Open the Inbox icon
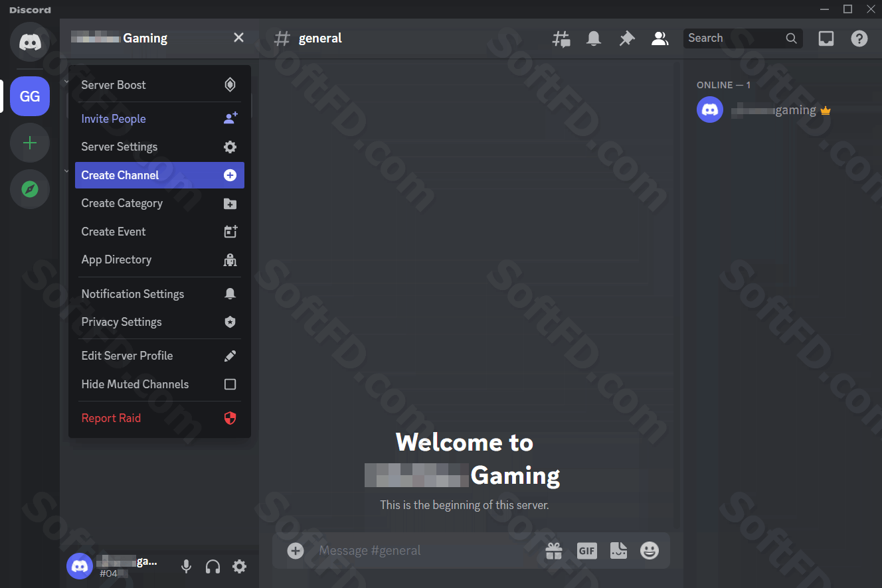Viewport: 882px width, 588px height. click(x=826, y=38)
